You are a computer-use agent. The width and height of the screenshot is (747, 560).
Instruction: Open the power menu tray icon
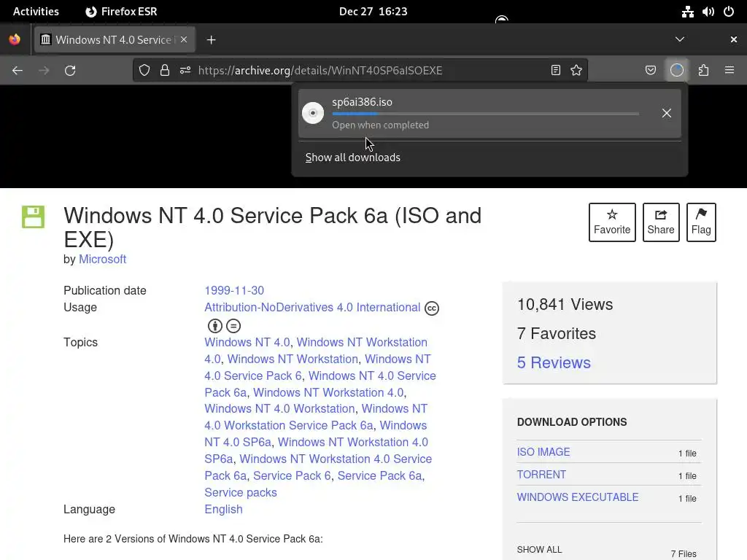click(x=729, y=12)
